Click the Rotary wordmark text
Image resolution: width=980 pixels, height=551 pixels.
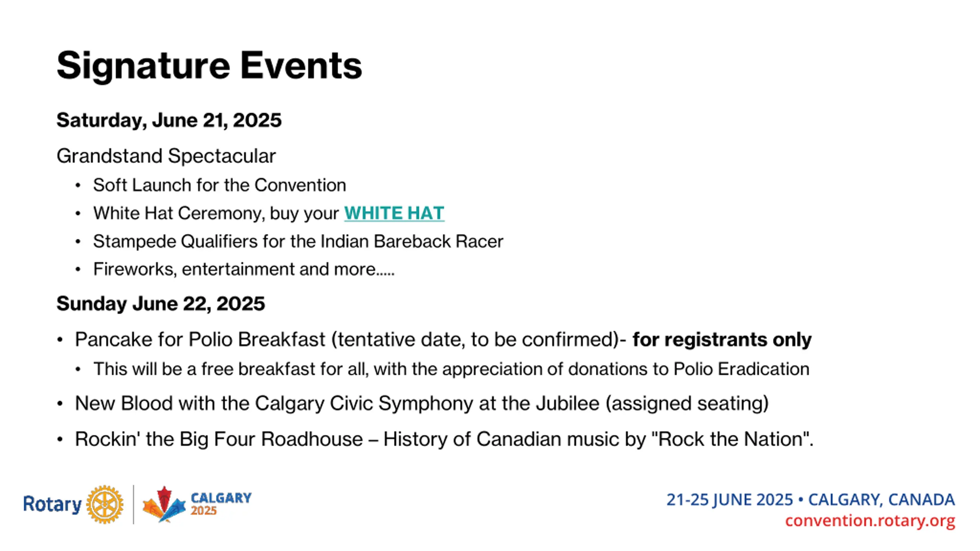coord(52,504)
